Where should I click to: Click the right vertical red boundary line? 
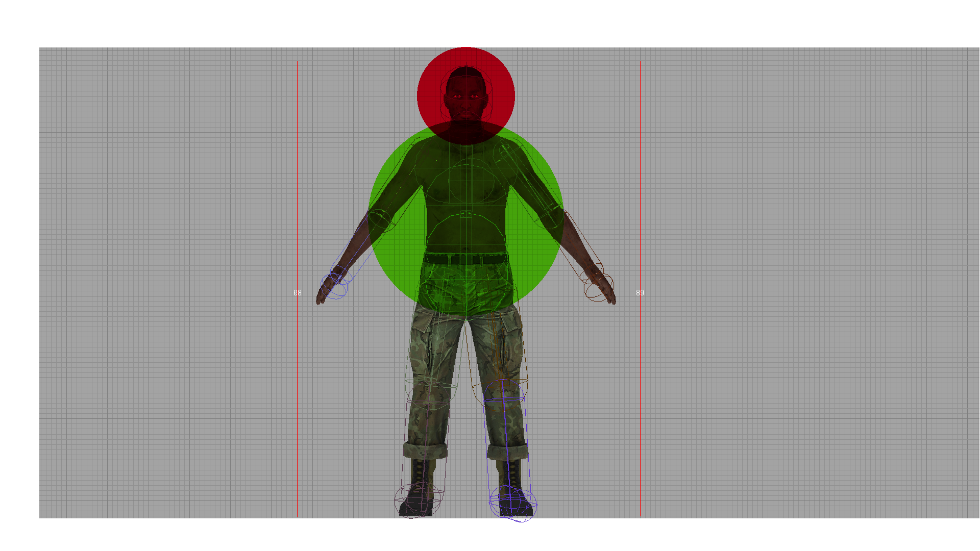(640, 179)
